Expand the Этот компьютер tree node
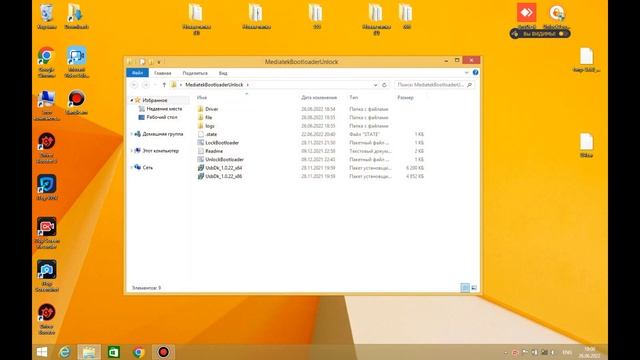This screenshot has height=360, width=640. pyautogui.click(x=132, y=151)
